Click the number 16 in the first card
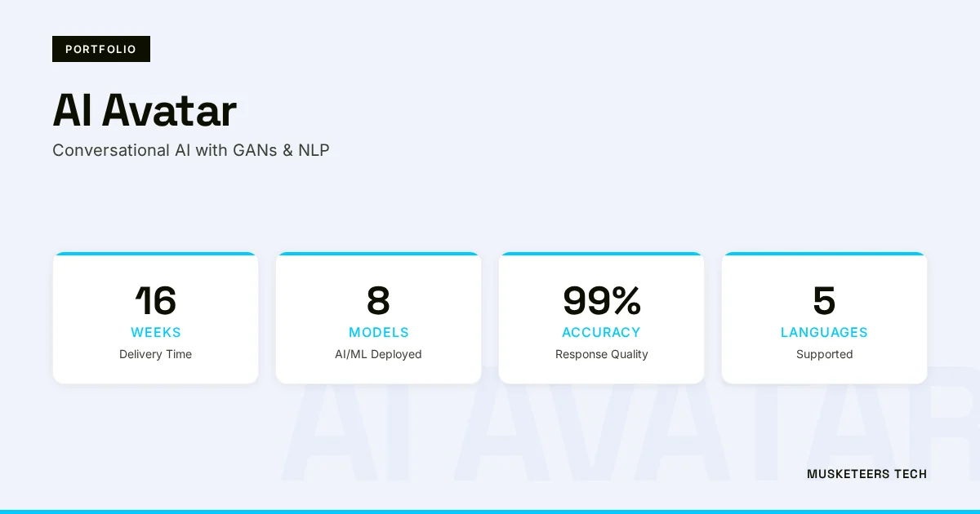This screenshot has height=514, width=980. point(155,301)
